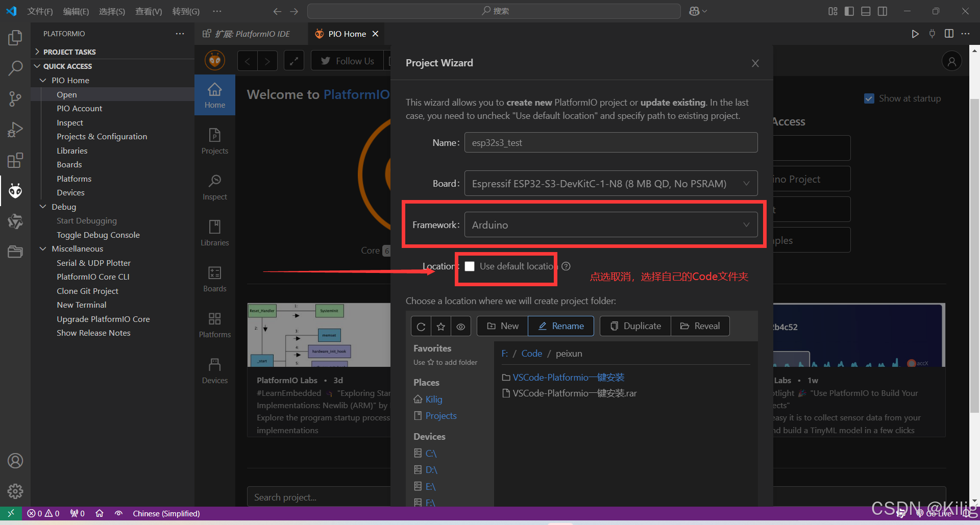Open the Boards icon in PIO sidebar
980x525 pixels.
(x=215, y=279)
